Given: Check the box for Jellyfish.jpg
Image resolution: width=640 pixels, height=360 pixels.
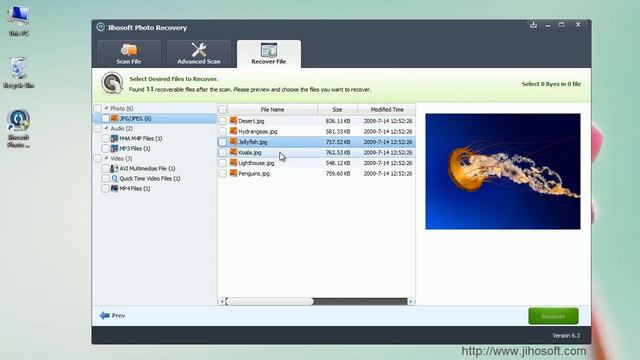Looking at the screenshot, I should (222, 142).
